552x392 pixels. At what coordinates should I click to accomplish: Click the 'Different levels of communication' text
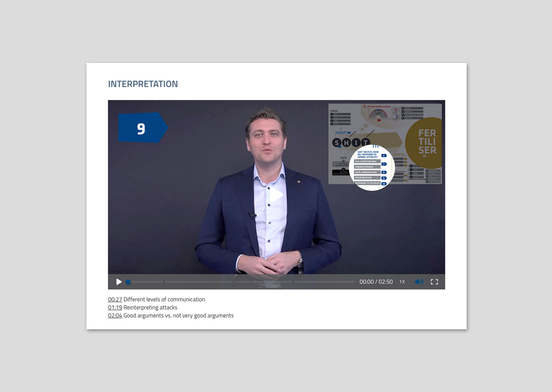pos(164,299)
